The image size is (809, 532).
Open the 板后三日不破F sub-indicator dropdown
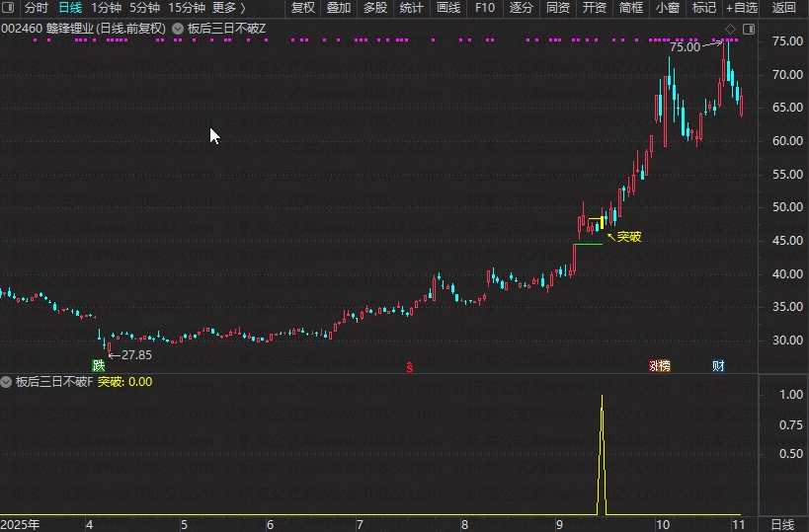8,381
